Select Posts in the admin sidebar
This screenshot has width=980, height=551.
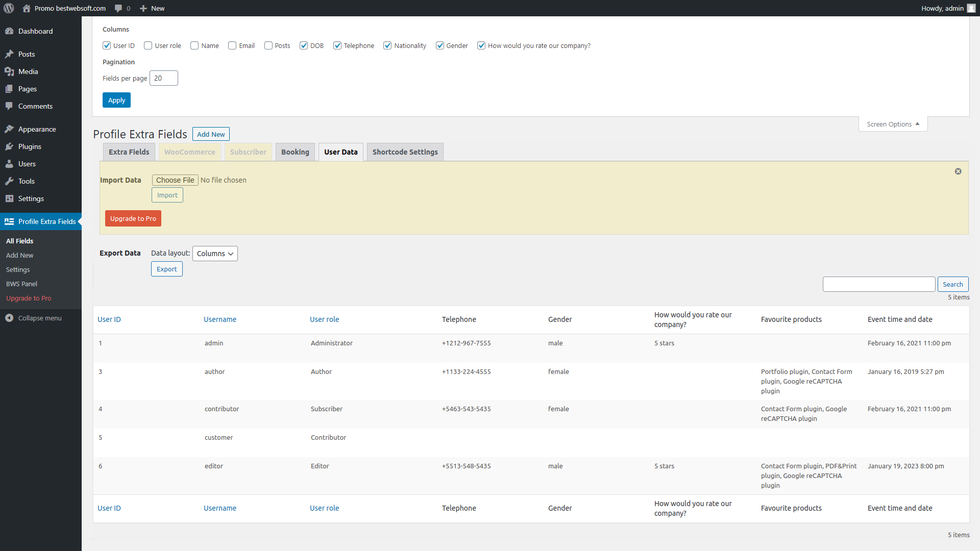pyautogui.click(x=27, y=54)
